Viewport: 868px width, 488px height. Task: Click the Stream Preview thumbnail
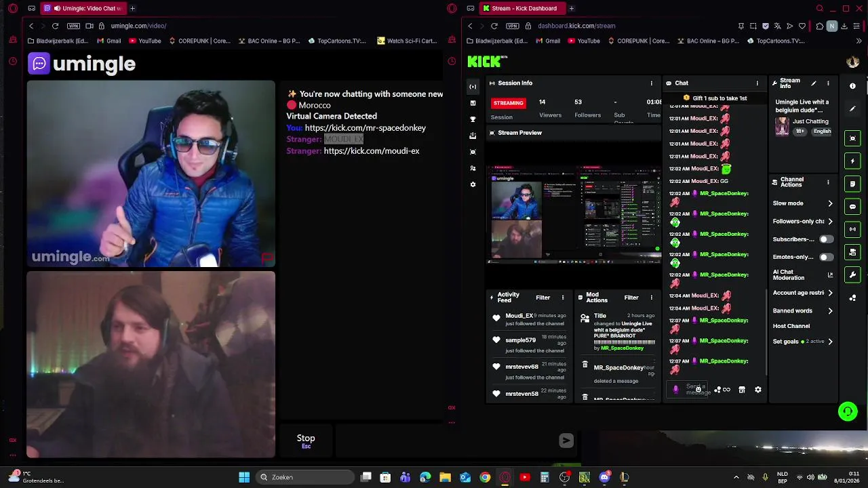click(574, 213)
